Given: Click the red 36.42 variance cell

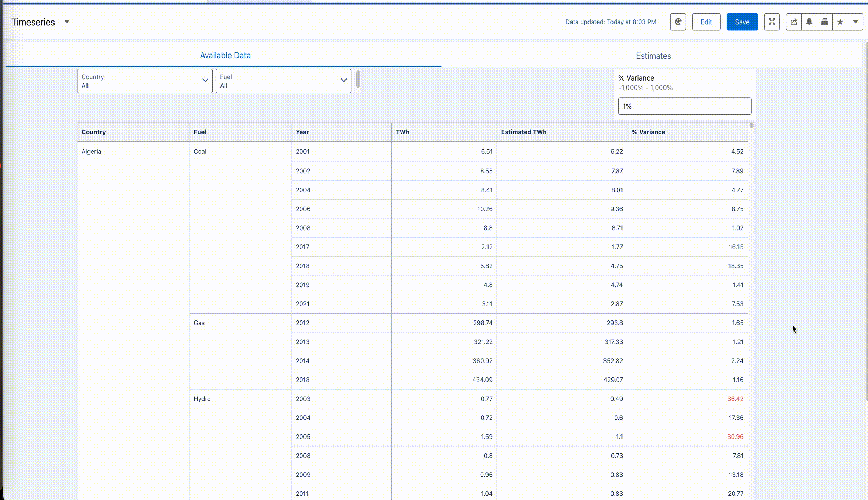Looking at the screenshot, I should [735, 399].
